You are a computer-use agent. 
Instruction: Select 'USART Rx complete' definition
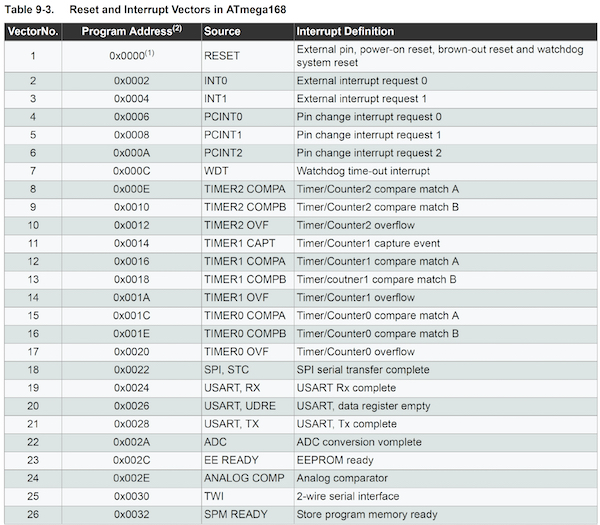point(346,388)
